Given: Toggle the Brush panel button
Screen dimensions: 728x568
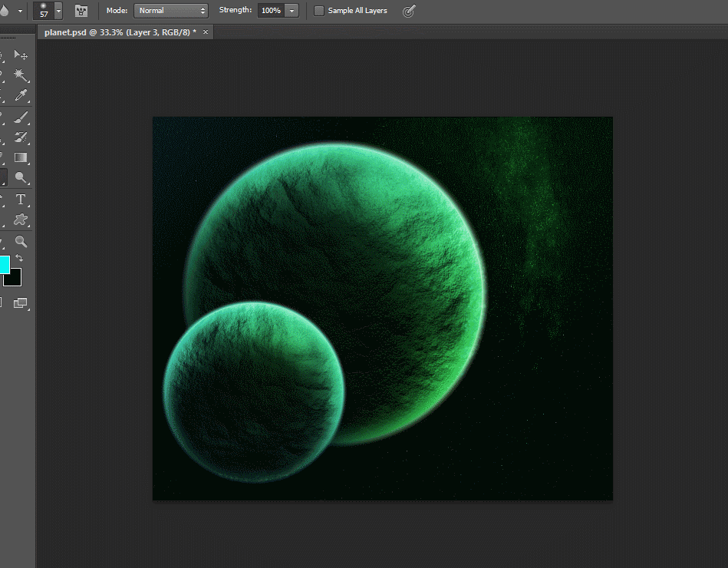Looking at the screenshot, I should [x=81, y=11].
